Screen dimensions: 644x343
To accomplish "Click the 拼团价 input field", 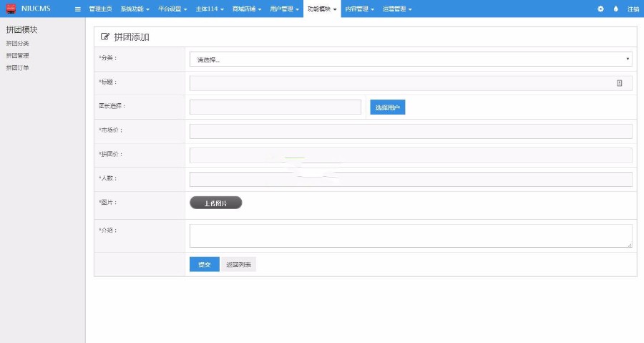I will click(x=411, y=155).
